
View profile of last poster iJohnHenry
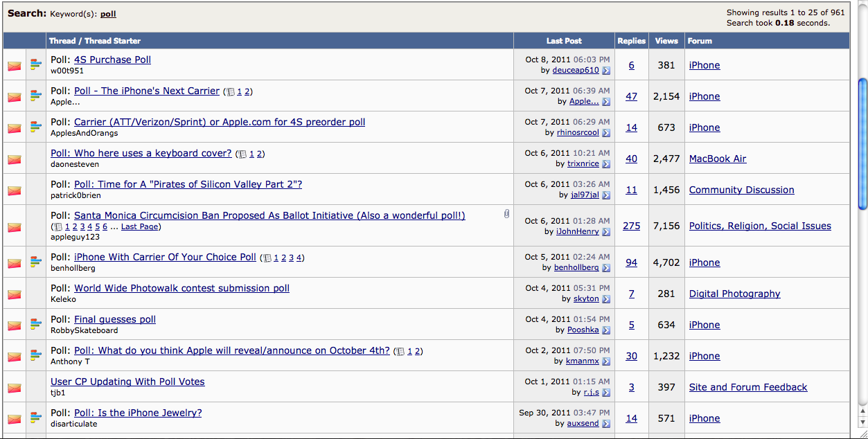pos(578,231)
